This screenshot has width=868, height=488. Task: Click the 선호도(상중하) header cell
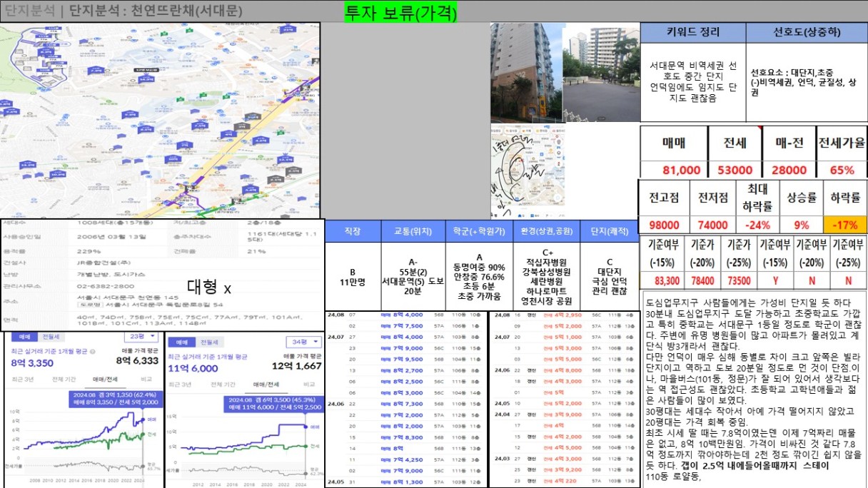[807, 33]
